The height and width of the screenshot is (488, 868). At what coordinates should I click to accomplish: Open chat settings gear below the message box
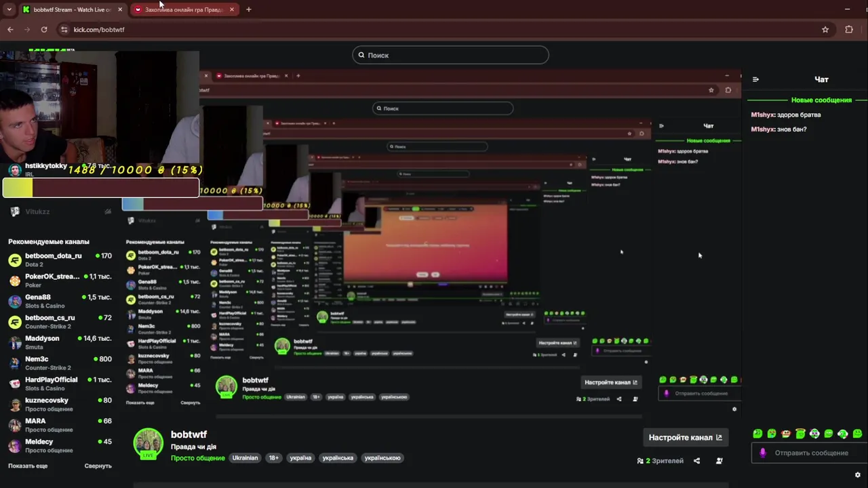pos(858,475)
